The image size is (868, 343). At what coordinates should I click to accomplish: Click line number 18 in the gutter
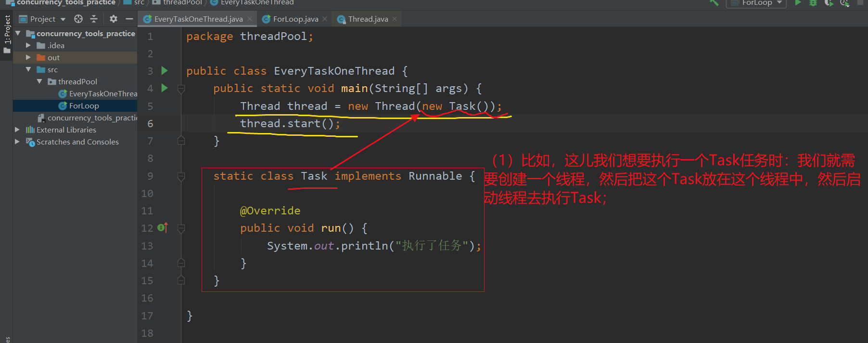tap(147, 333)
